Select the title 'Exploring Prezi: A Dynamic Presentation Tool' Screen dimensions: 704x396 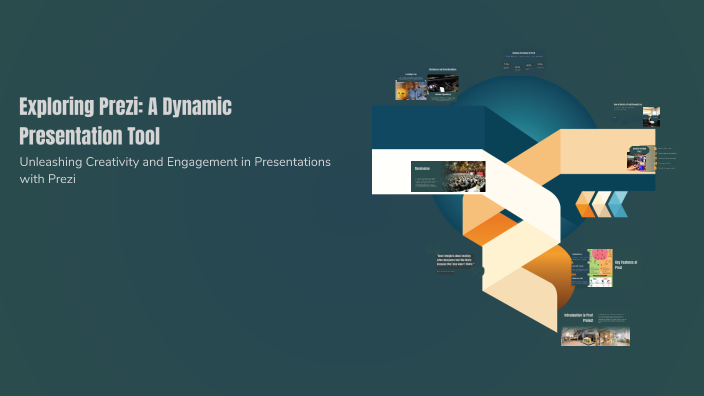pyautogui.click(x=125, y=121)
